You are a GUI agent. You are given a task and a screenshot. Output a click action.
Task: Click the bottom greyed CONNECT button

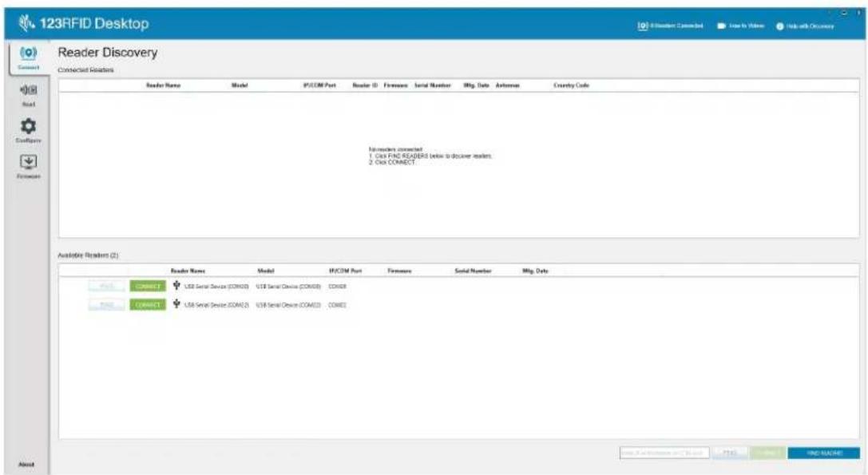[x=767, y=453]
